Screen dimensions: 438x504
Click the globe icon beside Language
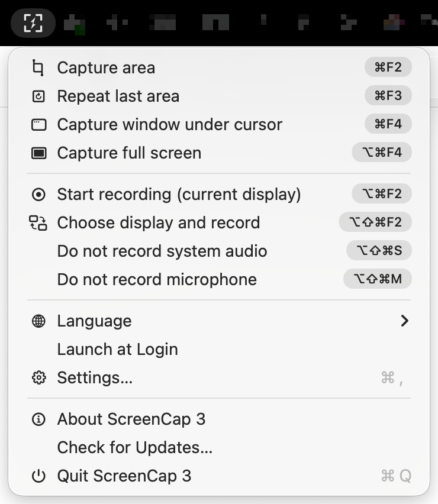pos(38,321)
